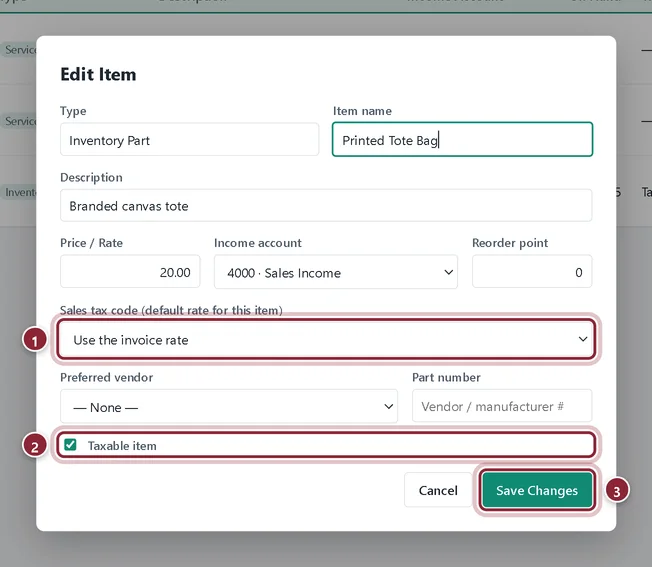Click the Part number input field
The image size is (652, 567).
click(x=502, y=406)
